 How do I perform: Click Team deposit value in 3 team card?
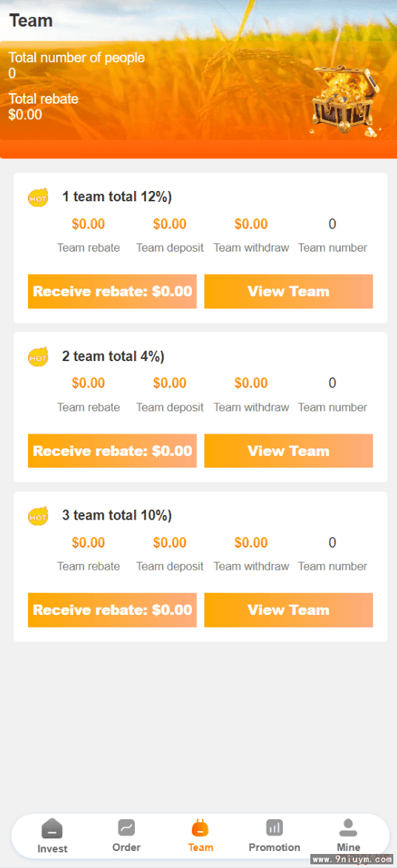click(170, 543)
